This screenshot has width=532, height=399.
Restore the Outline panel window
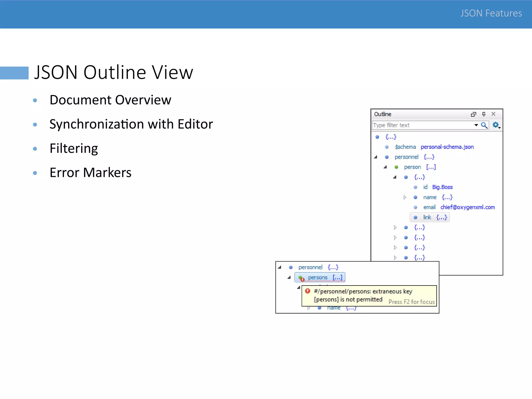click(473, 114)
